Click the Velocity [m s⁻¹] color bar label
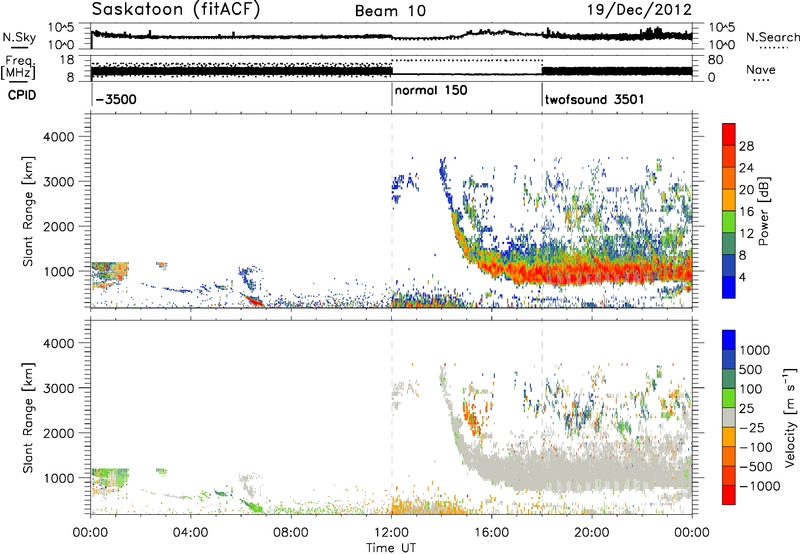800x554 pixels. [x=790, y=417]
